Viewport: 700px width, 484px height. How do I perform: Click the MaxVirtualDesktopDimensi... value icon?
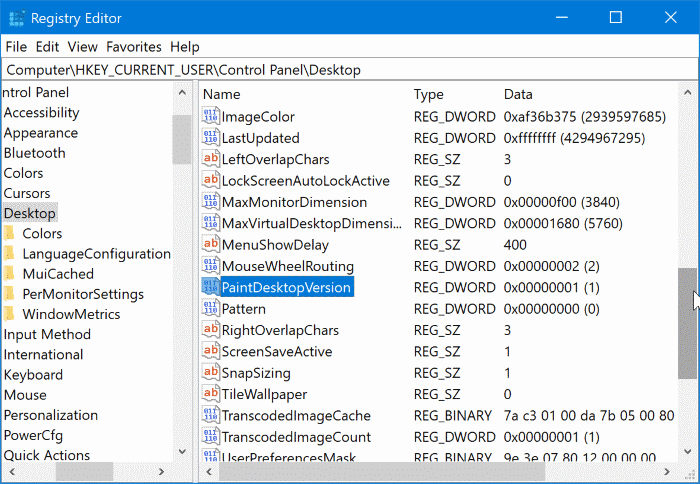[210, 223]
